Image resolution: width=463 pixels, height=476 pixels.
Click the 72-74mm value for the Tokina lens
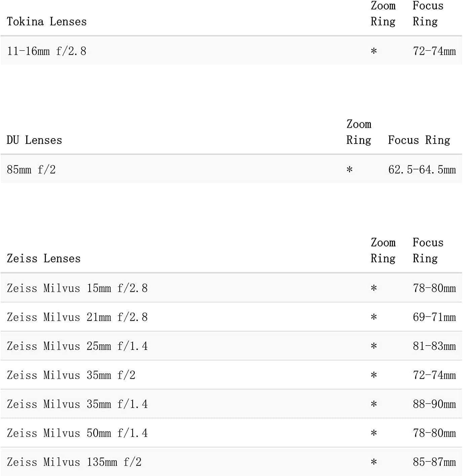coord(434,51)
